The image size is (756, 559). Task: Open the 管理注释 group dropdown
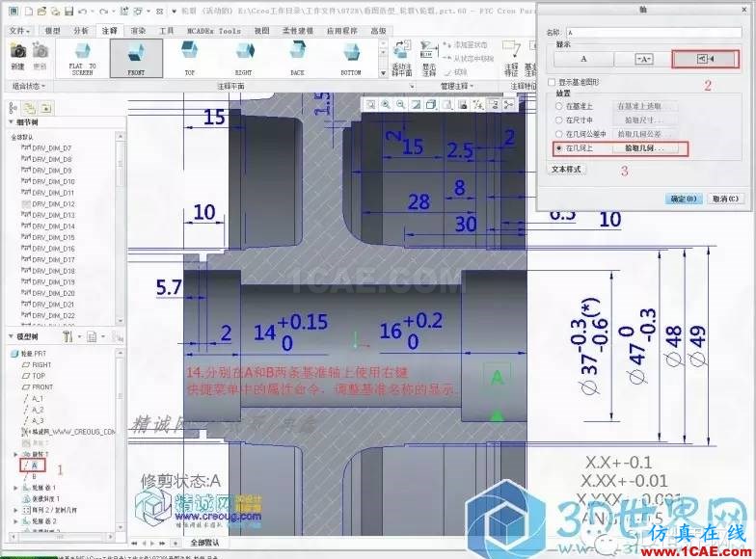pyautogui.click(x=457, y=87)
